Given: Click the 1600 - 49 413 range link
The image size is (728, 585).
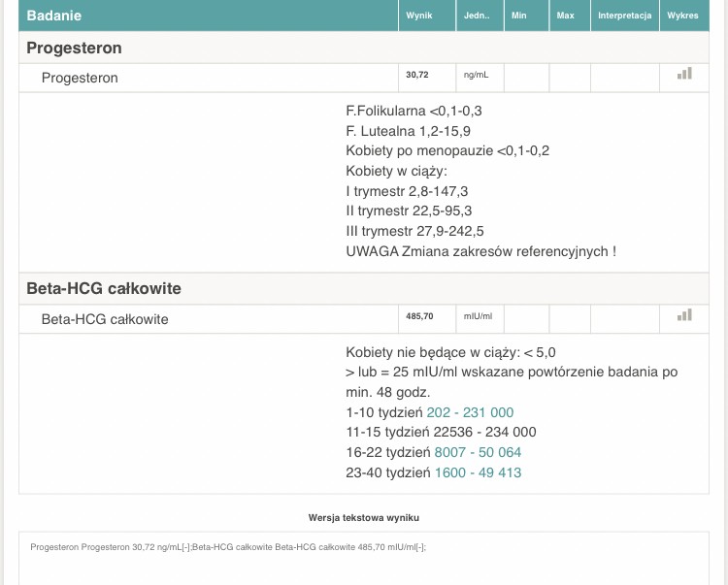Looking at the screenshot, I should click(x=478, y=472).
